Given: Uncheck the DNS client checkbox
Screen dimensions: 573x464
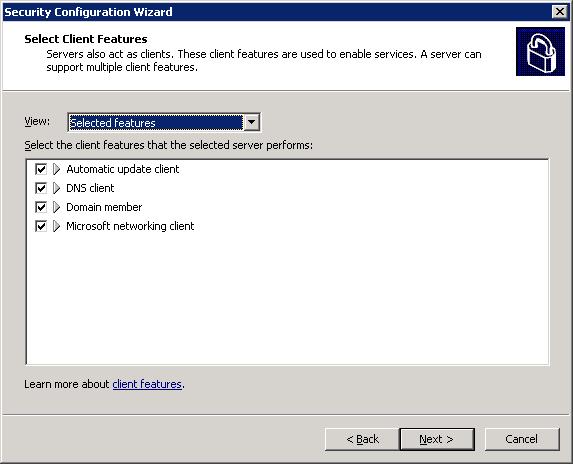Looking at the screenshot, I should pyautogui.click(x=41, y=188).
